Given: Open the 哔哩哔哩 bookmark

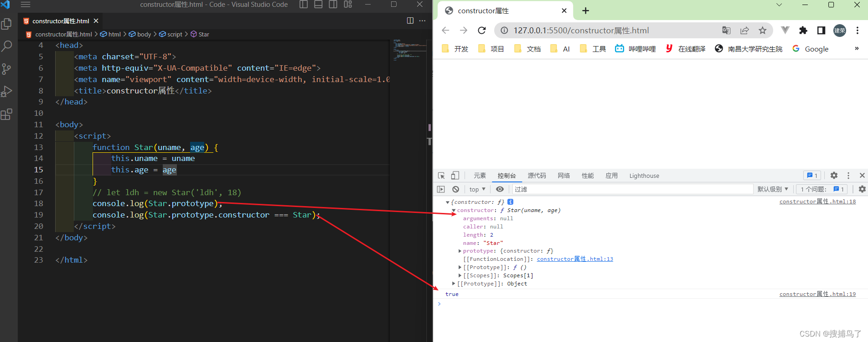Looking at the screenshot, I should pos(635,49).
